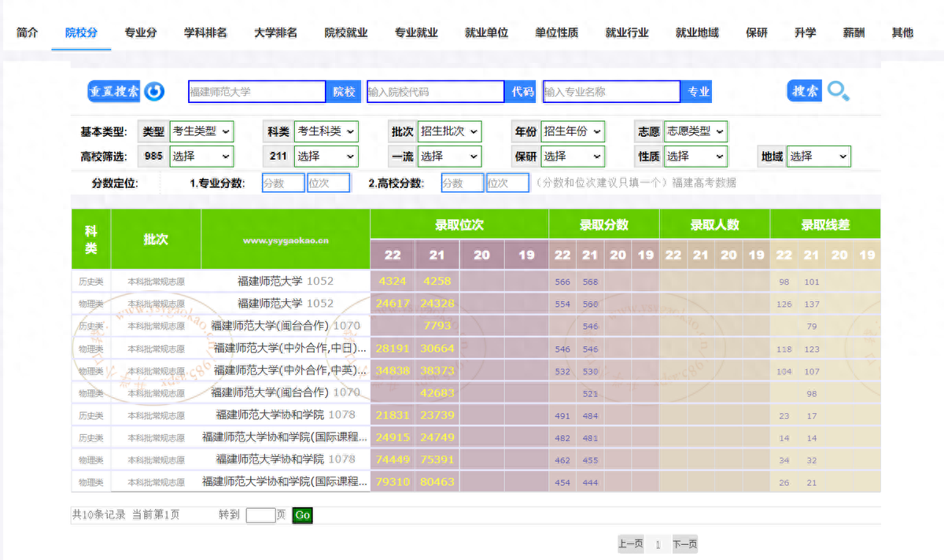This screenshot has height=560, width=944.
Task: Select the 院校就业 tab
Action: click(x=346, y=33)
